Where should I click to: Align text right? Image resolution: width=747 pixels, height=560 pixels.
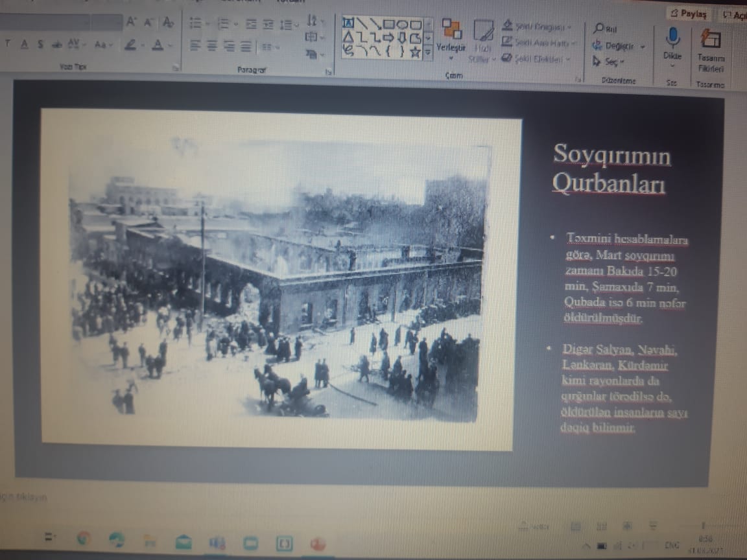point(229,46)
